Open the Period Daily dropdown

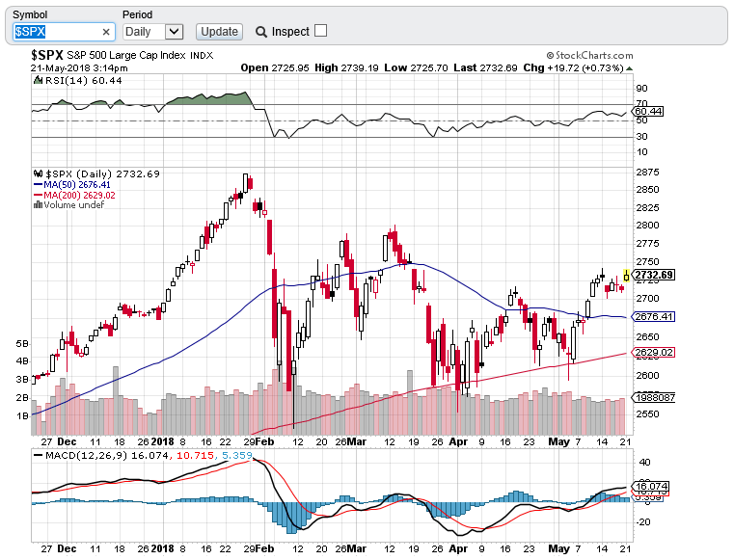click(152, 32)
